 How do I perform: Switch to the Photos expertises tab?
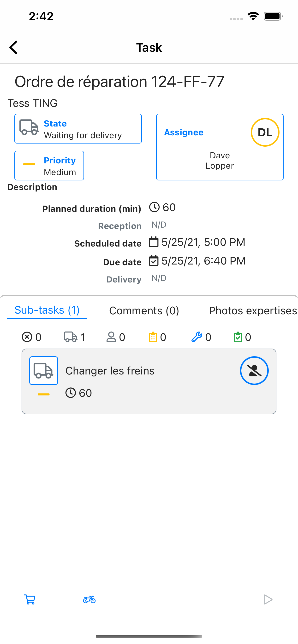(253, 310)
